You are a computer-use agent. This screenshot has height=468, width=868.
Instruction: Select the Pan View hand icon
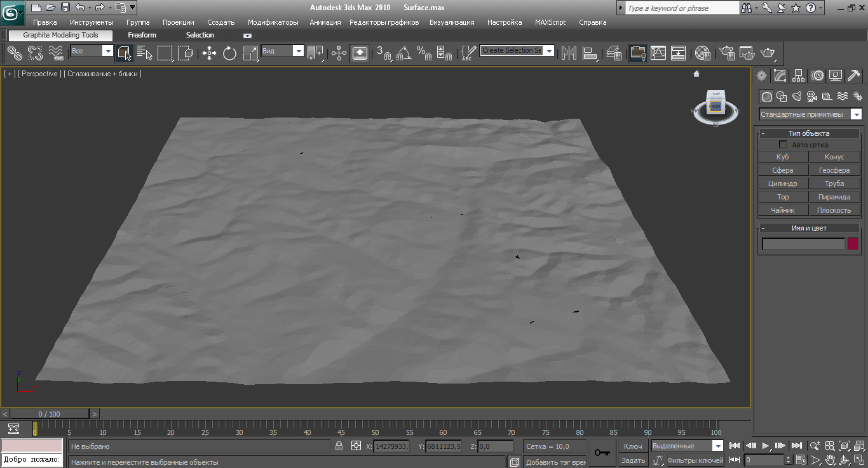[x=831, y=460]
